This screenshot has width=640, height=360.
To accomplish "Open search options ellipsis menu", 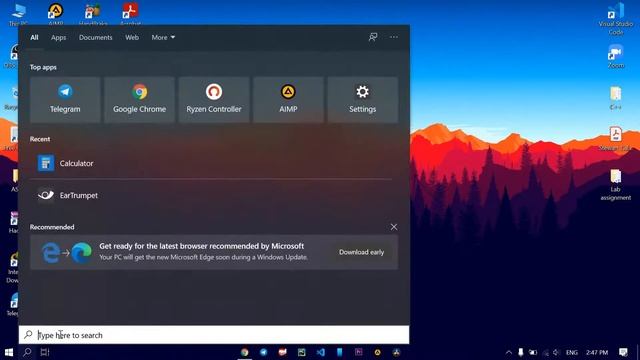I will coord(393,37).
